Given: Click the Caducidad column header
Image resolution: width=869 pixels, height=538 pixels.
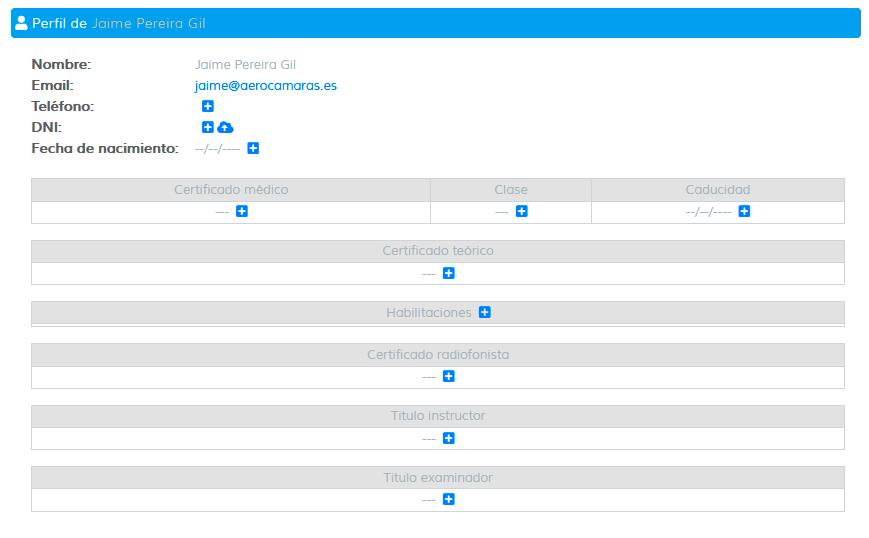Looking at the screenshot, I should pos(717,190).
